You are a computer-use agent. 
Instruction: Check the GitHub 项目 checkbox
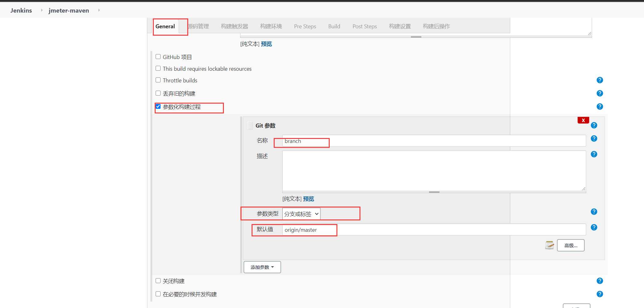158,57
